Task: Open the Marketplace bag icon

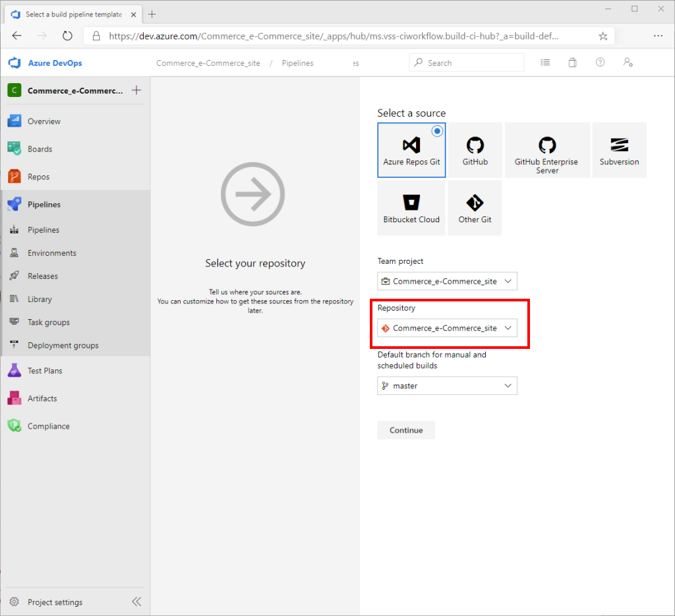Action: point(572,62)
